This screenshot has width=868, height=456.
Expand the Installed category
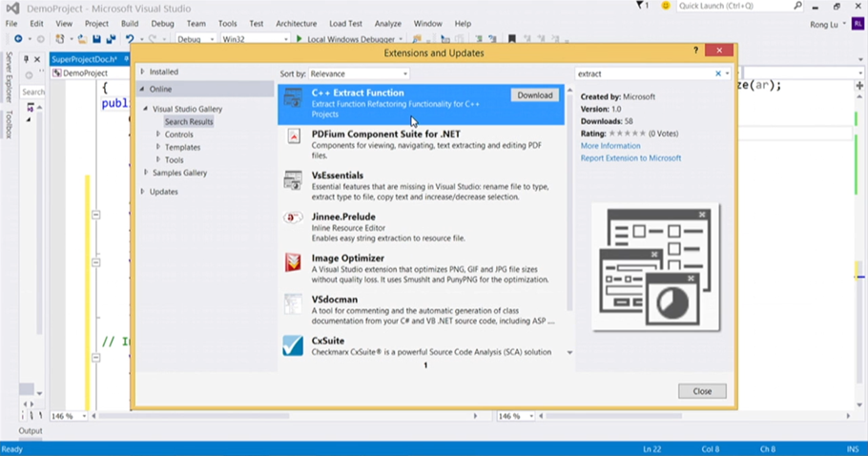[142, 72]
